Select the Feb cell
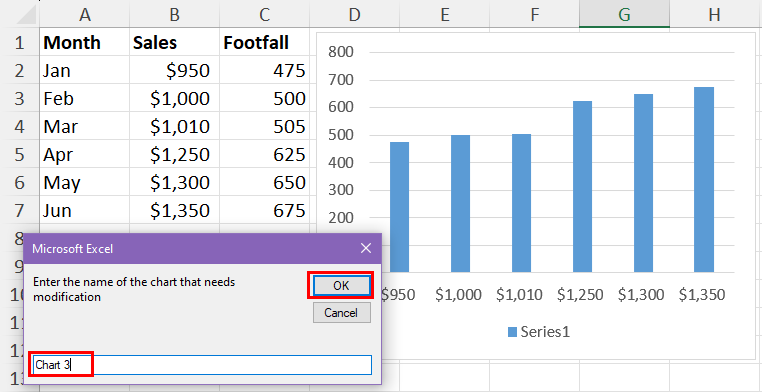 click(x=85, y=98)
